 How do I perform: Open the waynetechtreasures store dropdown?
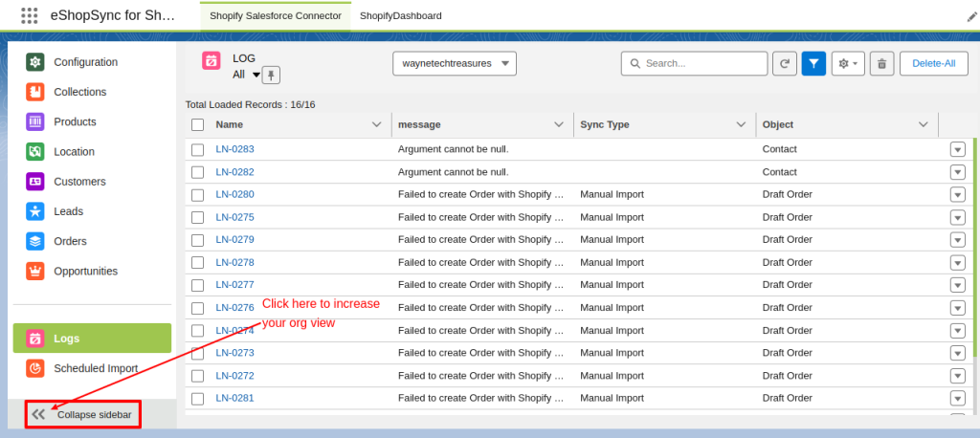[x=455, y=64]
